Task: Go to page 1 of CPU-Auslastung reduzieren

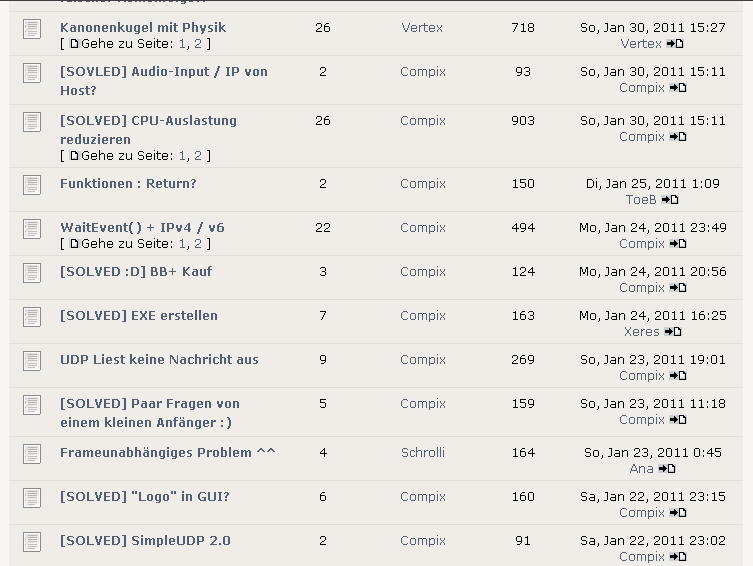Action: 182,156
